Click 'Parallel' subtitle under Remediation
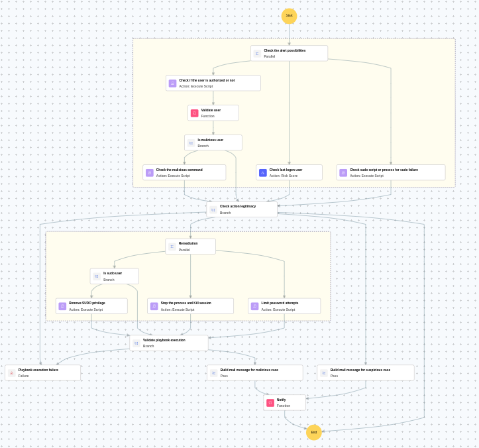 click(x=184, y=250)
